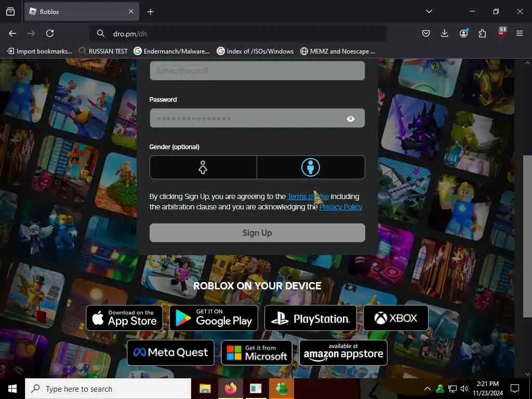Image resolution: width=532 pixels, height=399 pixels.
Task: Open MEMZ and Noescape bookmark
Action: pyautogui.click(x=338, y=51)
